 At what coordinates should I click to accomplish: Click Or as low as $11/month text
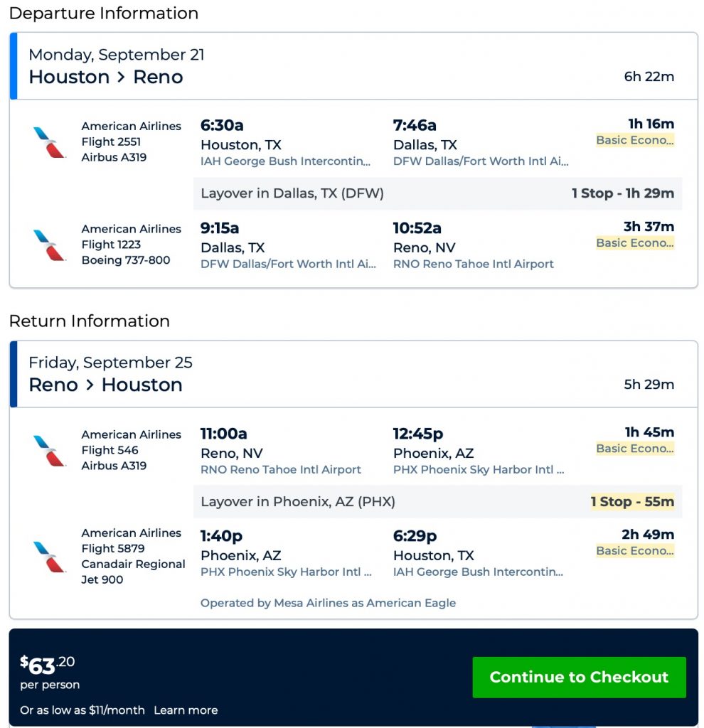pos(82,710)
